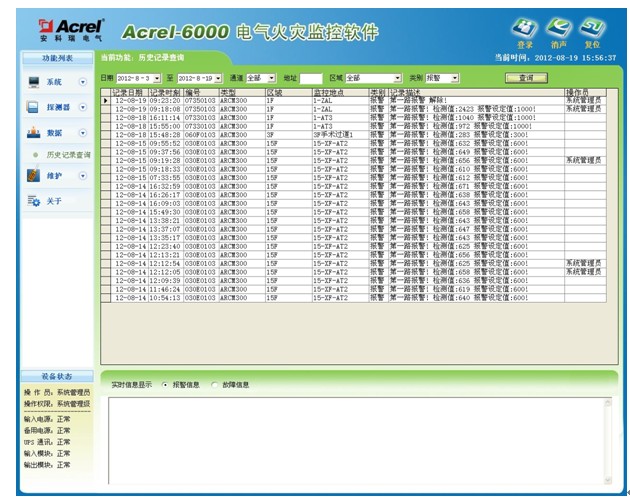Select row with time 16:32:59

354,186
